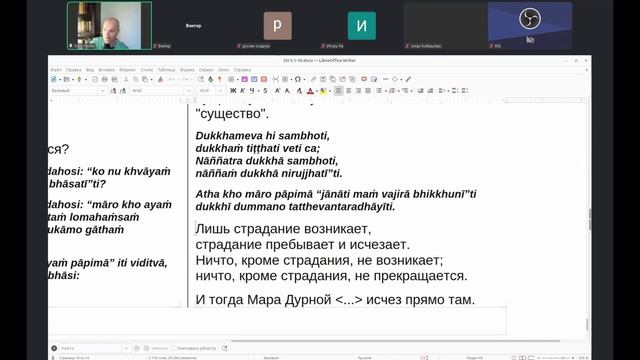640x360 pixels.
Task: Click the Paste icon
Action: [144, 79]
